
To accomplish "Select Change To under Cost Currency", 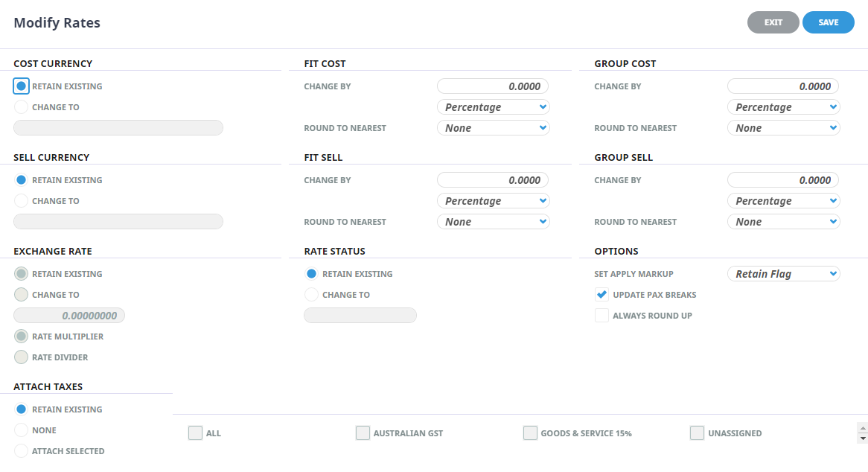I will tap(22, 107).
